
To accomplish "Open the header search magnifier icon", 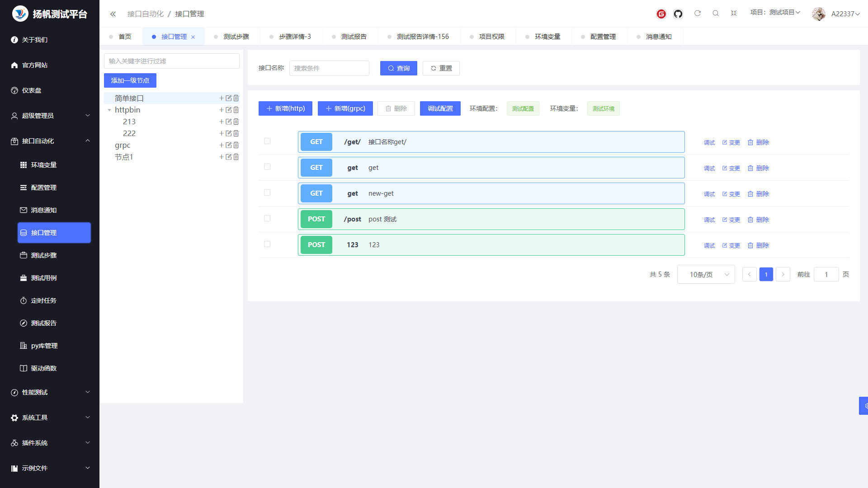I will (x=715, y=14).
